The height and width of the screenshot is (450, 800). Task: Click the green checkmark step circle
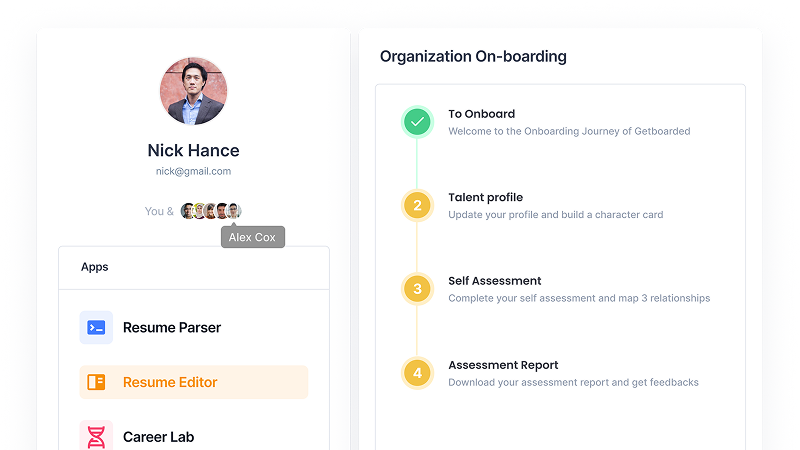coord(417,122)
